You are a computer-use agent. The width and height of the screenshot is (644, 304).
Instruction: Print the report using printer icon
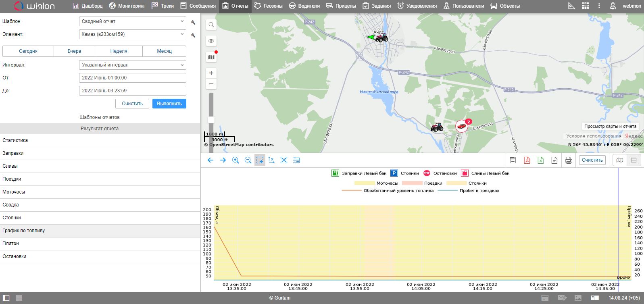[x=568, y=160]
